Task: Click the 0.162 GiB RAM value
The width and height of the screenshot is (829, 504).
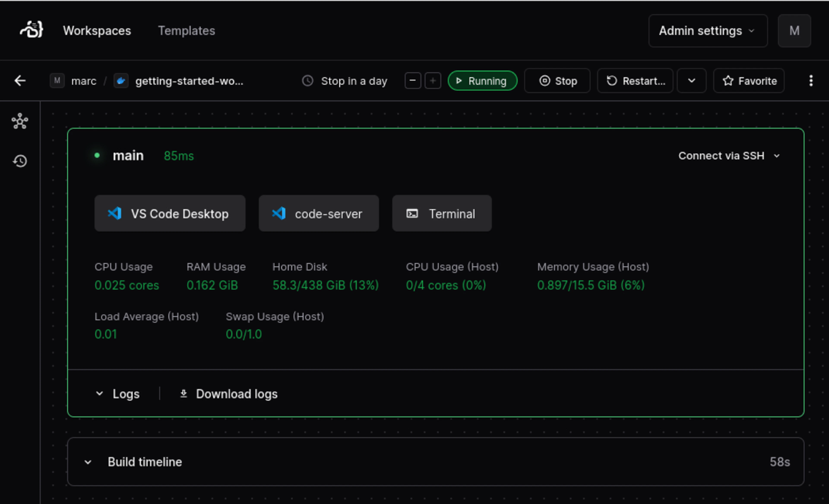Action: 212,285
